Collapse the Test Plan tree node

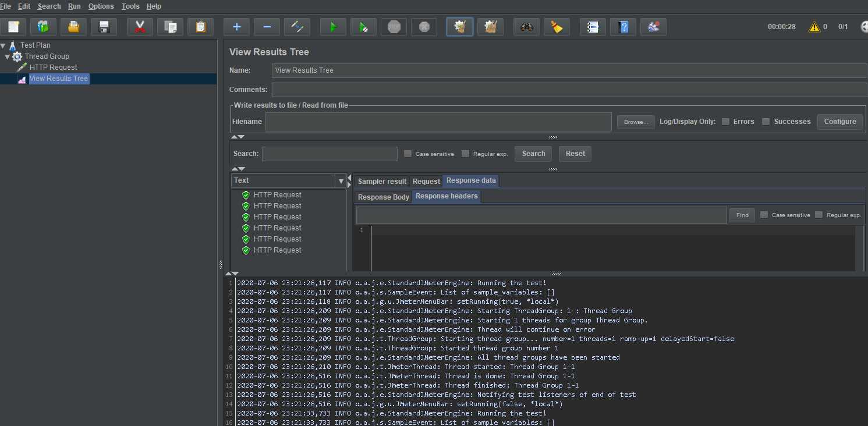(3, 45)
